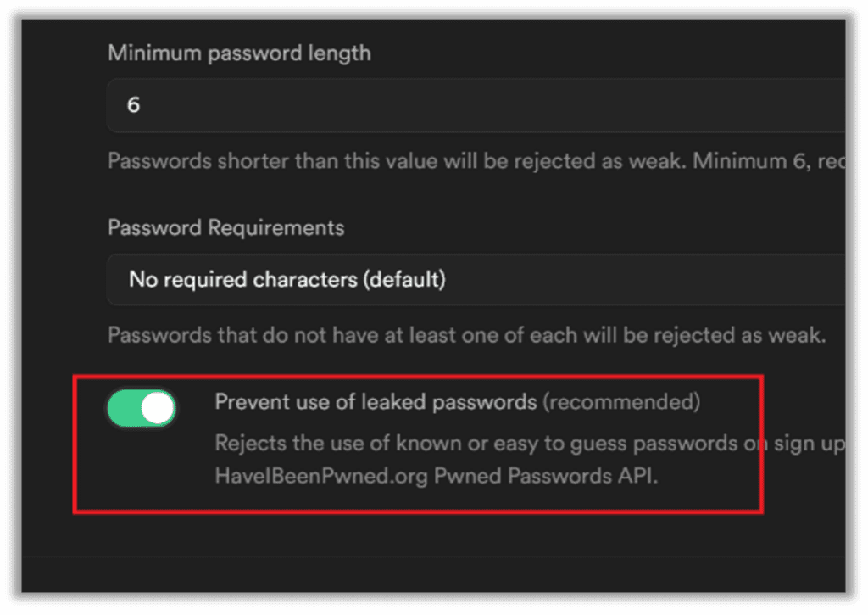Click the Password Requirements heading
Screen dimensions: 868x615
click(225, 227)
